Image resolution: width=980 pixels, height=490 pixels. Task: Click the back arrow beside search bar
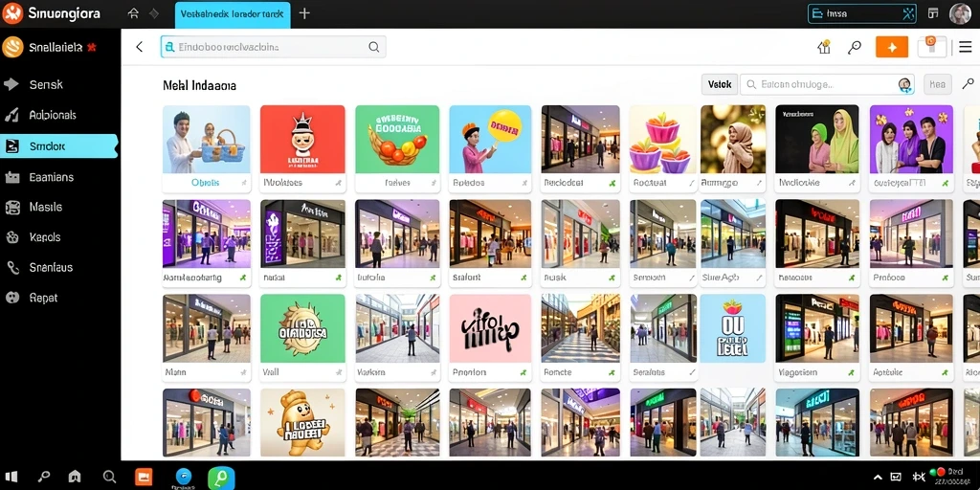140,47
